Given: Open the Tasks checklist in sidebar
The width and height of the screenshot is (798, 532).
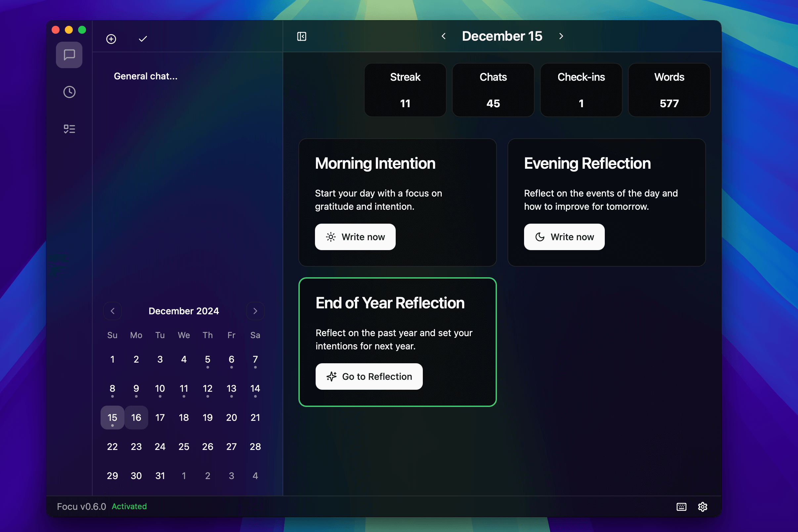Looking at the screenshot, I should [x=69, y=129].
